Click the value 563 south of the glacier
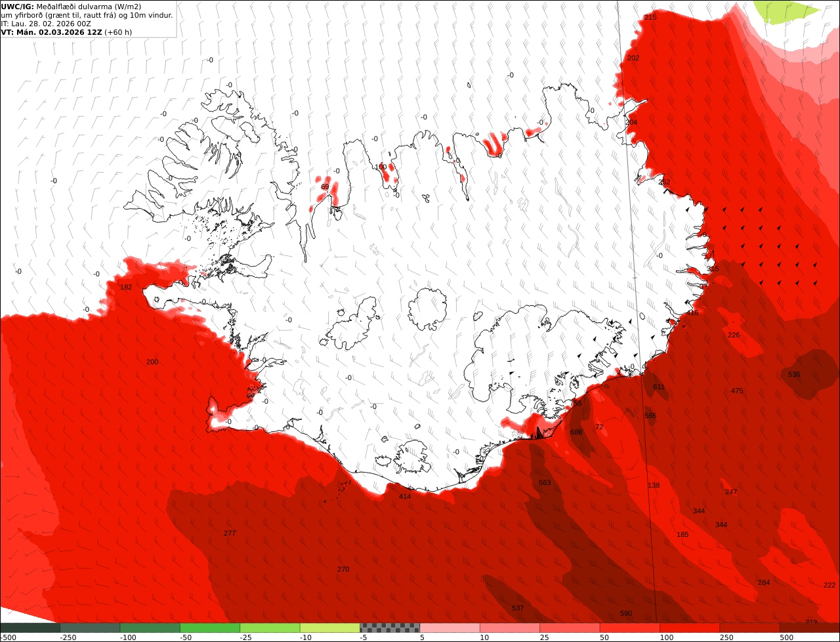This screenshot has width=840, height=642. tap(545, 482)
